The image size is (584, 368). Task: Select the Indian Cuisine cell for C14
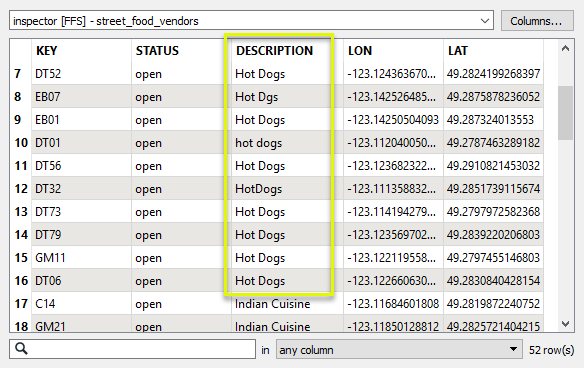[287, 304]
